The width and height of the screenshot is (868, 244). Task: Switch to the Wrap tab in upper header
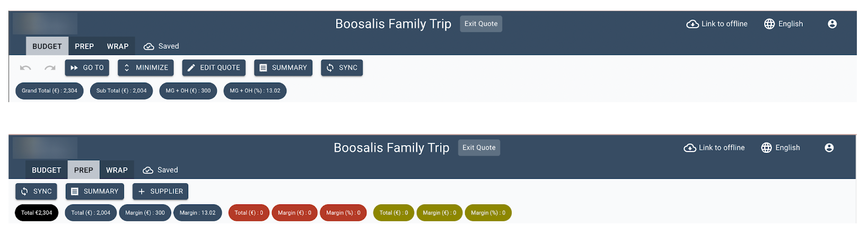pyautogui.click(x=118, y=47)
